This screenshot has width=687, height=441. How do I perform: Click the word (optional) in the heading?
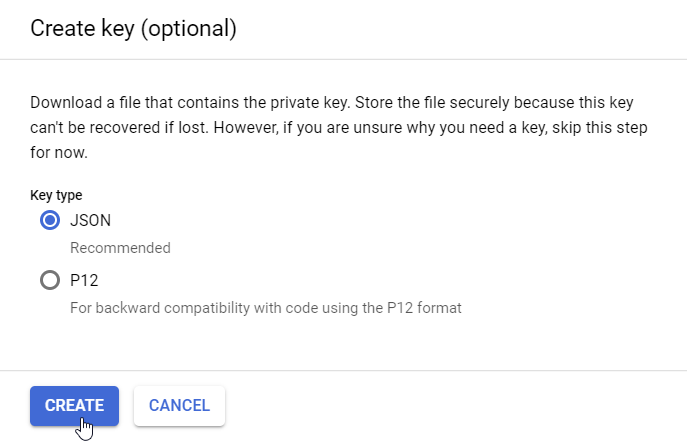point(188,28)
